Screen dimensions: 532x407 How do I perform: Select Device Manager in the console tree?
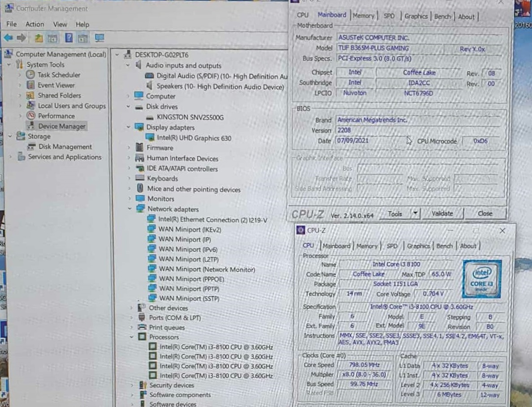point(61,126)
